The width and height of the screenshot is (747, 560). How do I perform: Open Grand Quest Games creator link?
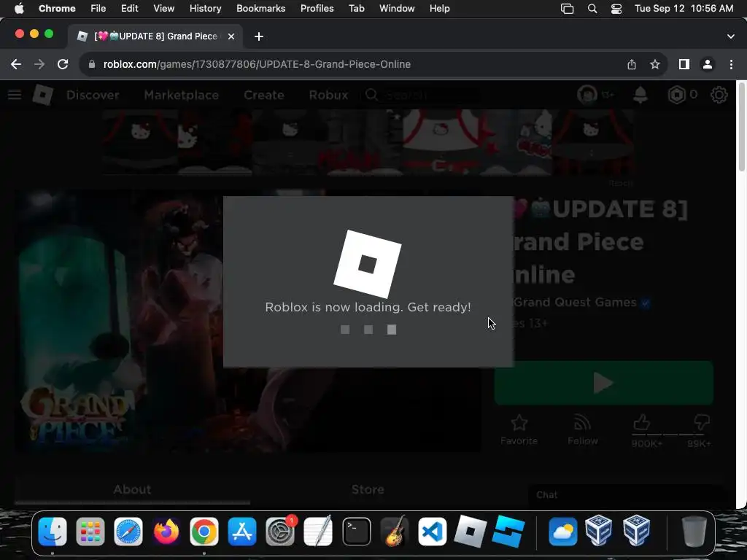(x=575, y=302)
